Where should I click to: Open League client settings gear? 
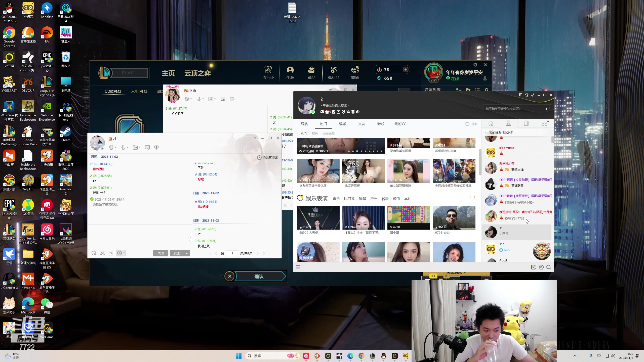[x=475, y=65]
